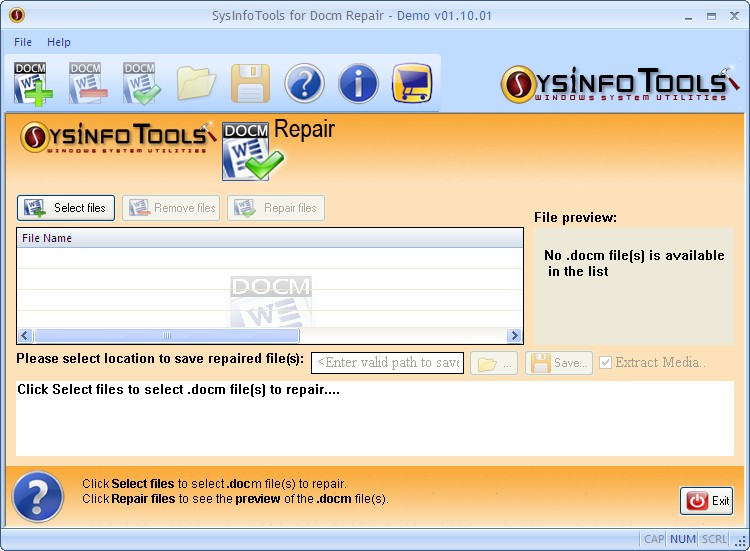Image resolution: width=750 pixels, height=551 pixels.
Task: Click the buy online shopping cart icon
Action: (x=411, y=83)
